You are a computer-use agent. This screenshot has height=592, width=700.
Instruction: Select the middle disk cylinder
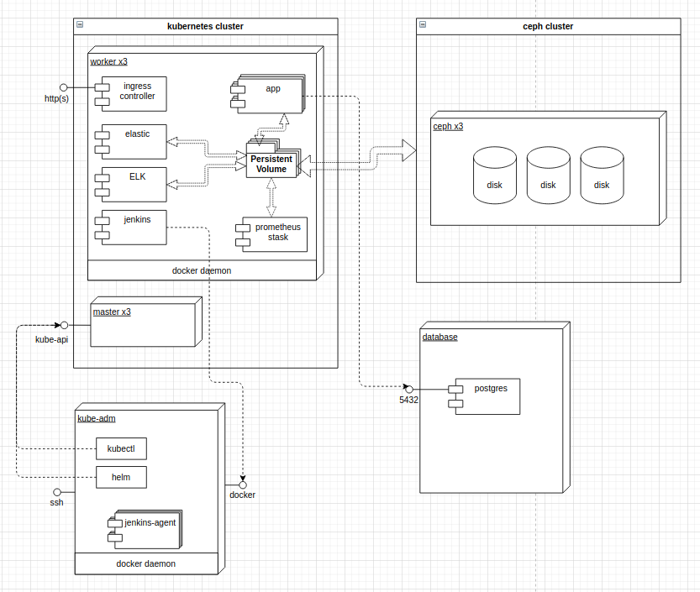click(x=548, y=176)
